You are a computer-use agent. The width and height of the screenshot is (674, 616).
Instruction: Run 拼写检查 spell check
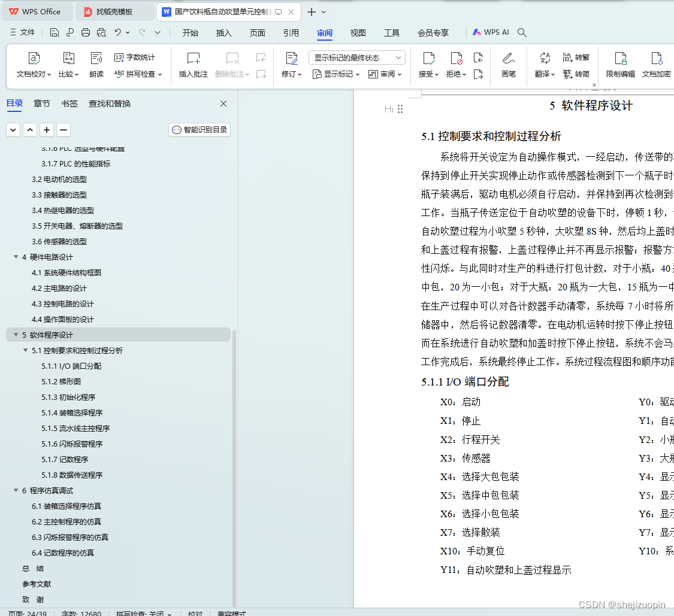point(138,74)
